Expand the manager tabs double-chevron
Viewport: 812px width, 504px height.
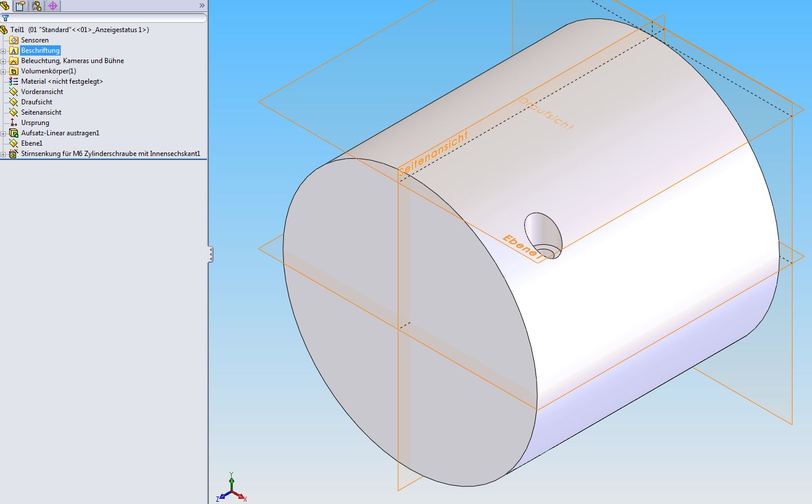[x=202, y=6]
